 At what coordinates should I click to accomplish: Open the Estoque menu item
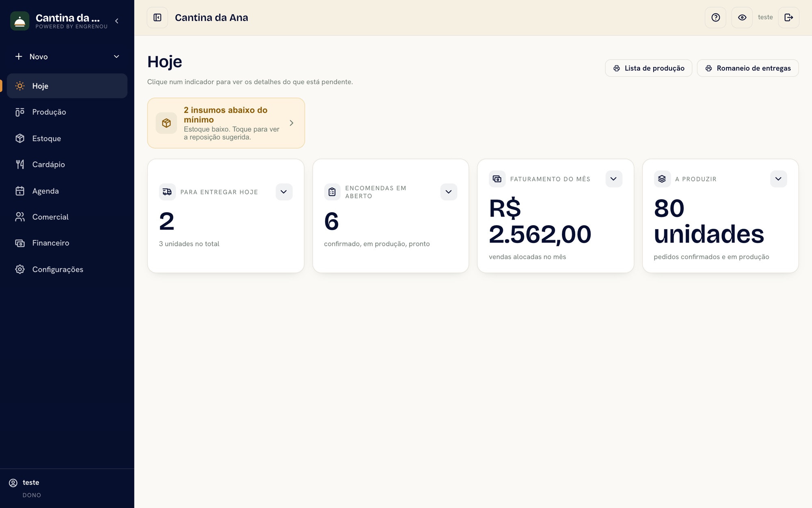click(67, 138)
